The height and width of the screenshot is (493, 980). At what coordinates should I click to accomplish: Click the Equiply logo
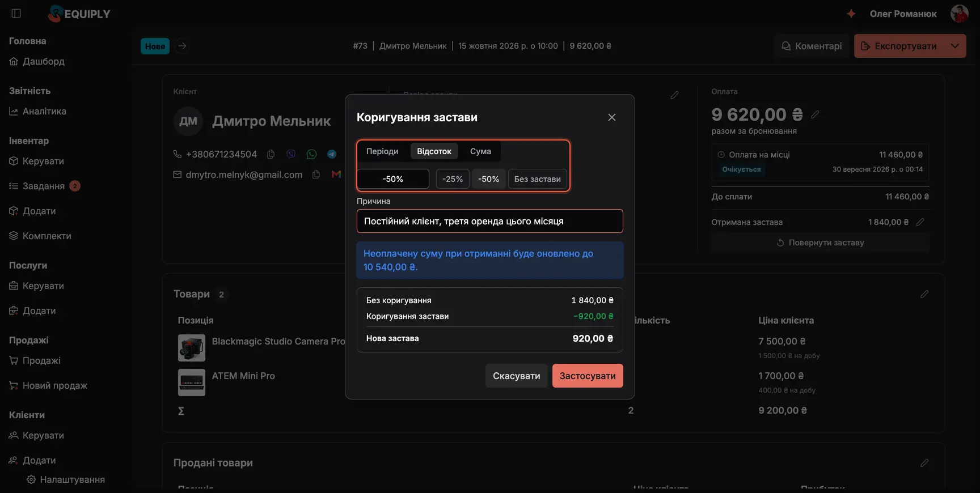[x=79, y=14]
